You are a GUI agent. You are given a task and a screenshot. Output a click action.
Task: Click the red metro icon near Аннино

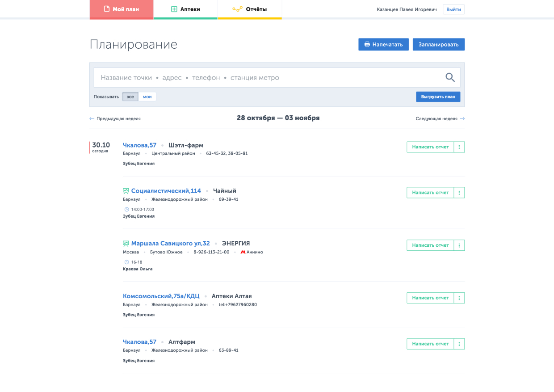(243, 252)
